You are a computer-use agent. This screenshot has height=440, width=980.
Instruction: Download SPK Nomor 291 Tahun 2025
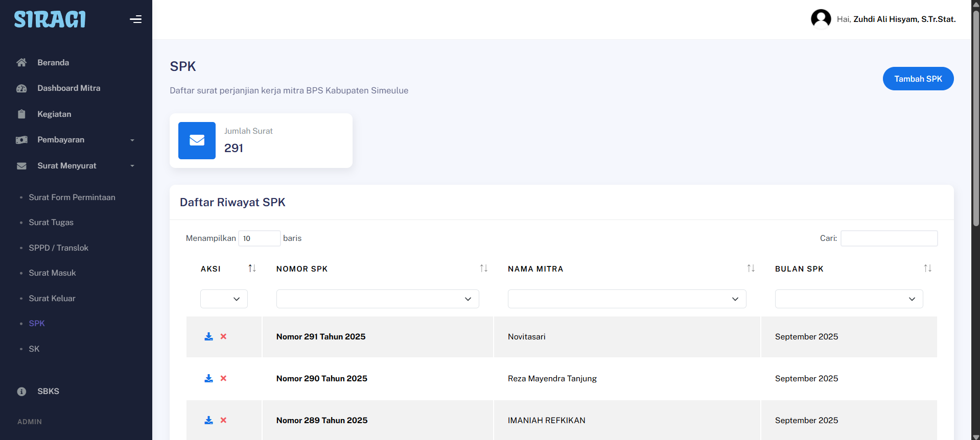click(x=208, y=336)
